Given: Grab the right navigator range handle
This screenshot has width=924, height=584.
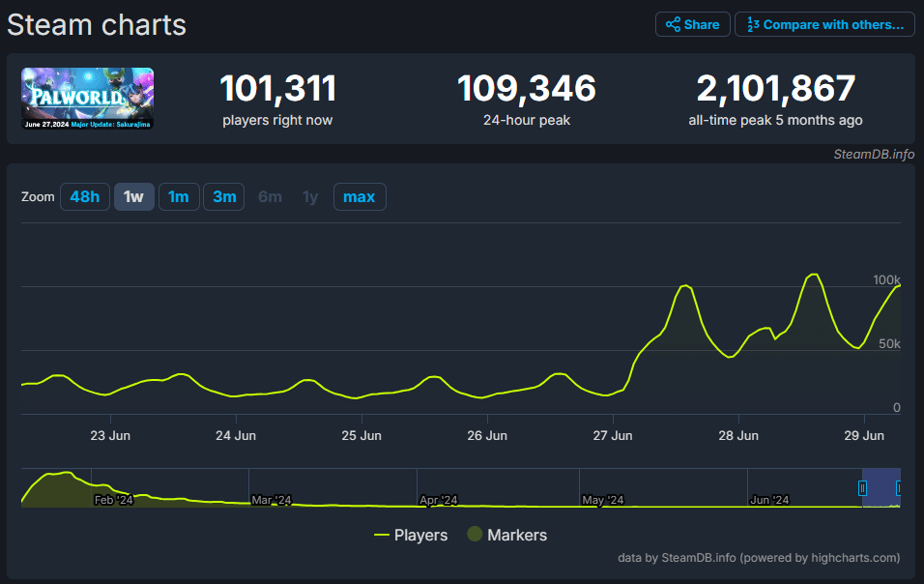Looking at the screenshot, I should click(899, 488).
